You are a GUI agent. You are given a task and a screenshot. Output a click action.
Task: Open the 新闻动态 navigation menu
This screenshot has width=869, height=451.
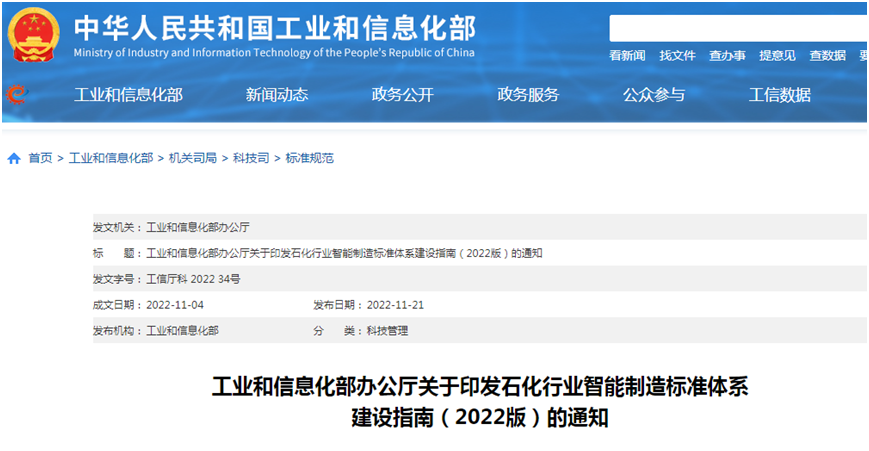point(277,95)
